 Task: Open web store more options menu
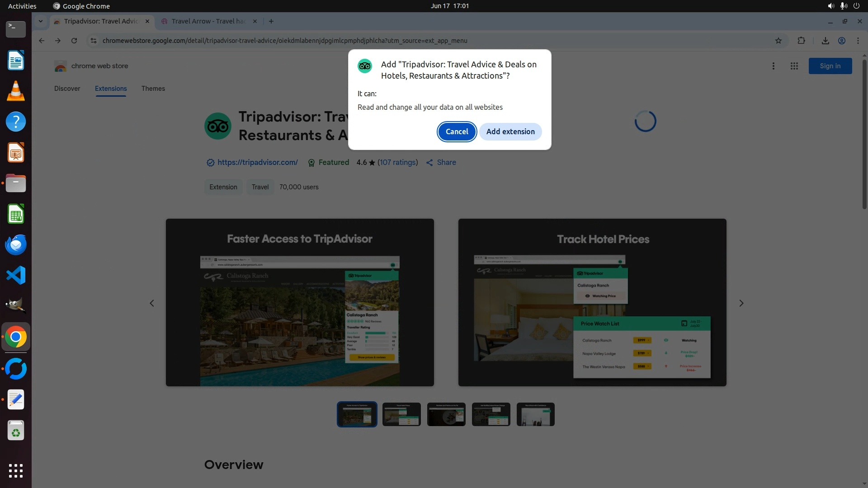coord(774,66)
